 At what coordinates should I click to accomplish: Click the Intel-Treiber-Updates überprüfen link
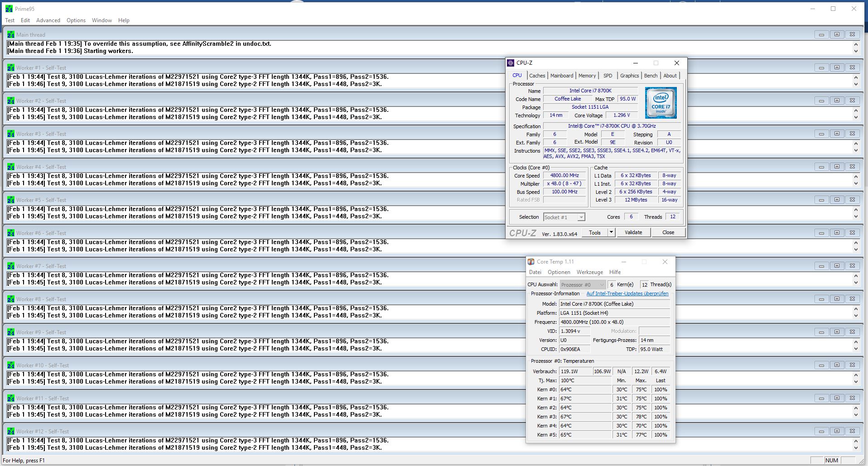(x=627, y=293)
